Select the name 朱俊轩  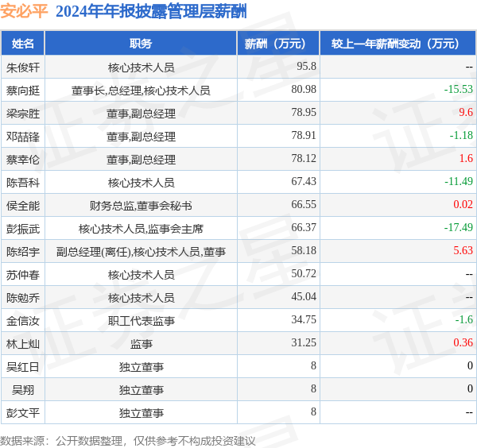pos(23,68)
